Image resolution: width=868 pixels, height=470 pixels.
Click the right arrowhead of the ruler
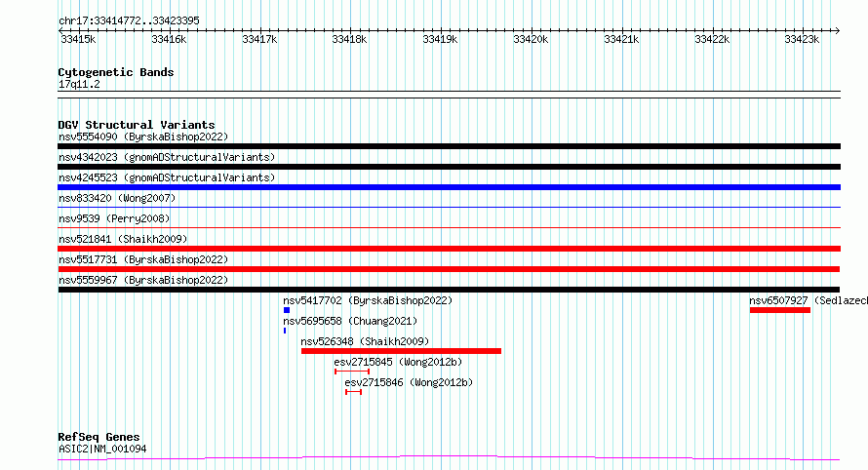(838, 31)
